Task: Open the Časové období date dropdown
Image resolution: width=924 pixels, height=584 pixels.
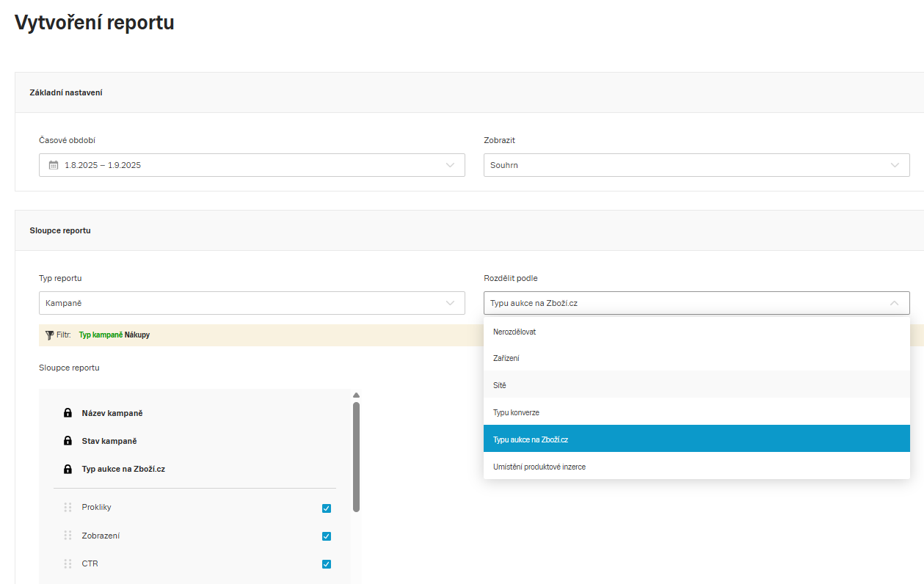Action: [x=252, y=165]
